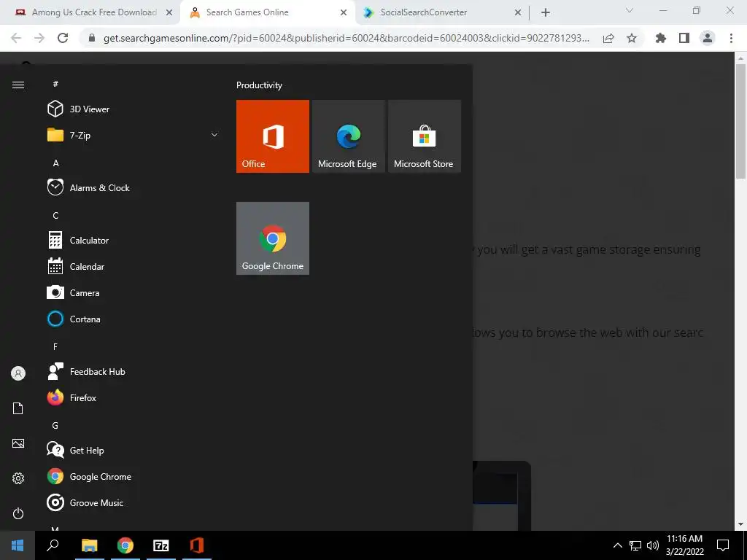Open Feedback Hub
747x560 pixels.
coord(133,371)
